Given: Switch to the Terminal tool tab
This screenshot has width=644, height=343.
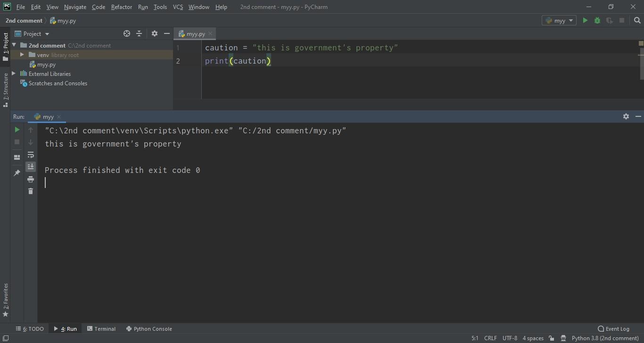Looking at the screenshot, I should pyautogui.click(x=101, y=329).
